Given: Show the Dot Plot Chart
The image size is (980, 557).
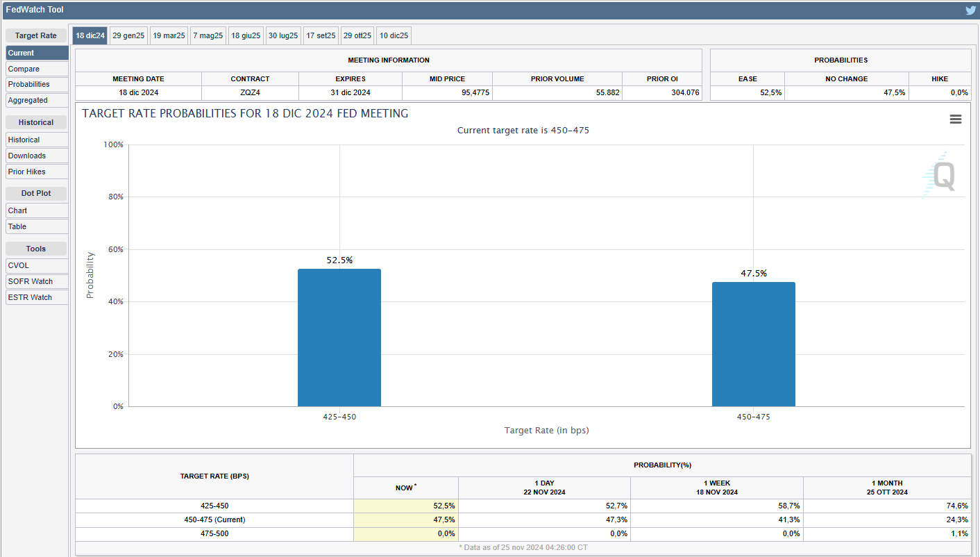Looking at the screenshot, I should pos(37,210).
